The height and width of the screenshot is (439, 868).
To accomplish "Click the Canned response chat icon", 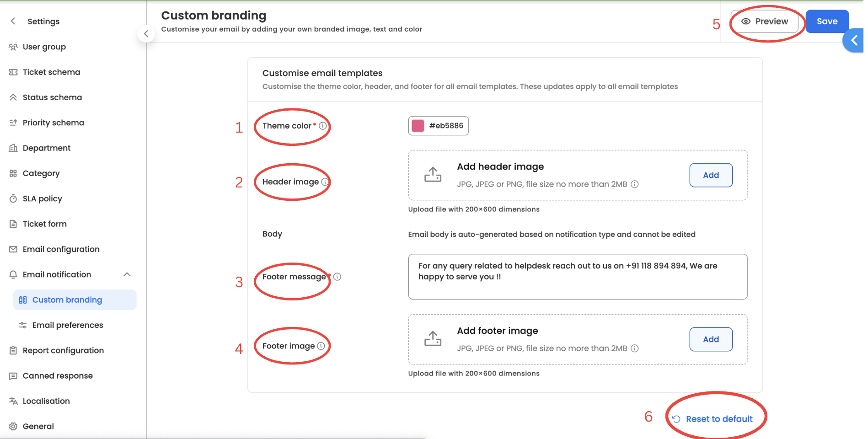I will click(13, 376).
